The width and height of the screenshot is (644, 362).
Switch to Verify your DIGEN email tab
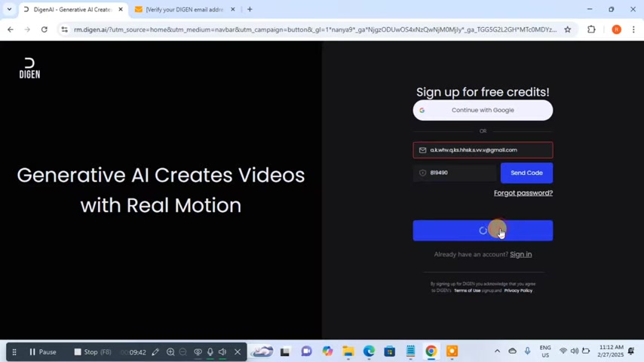184,10
